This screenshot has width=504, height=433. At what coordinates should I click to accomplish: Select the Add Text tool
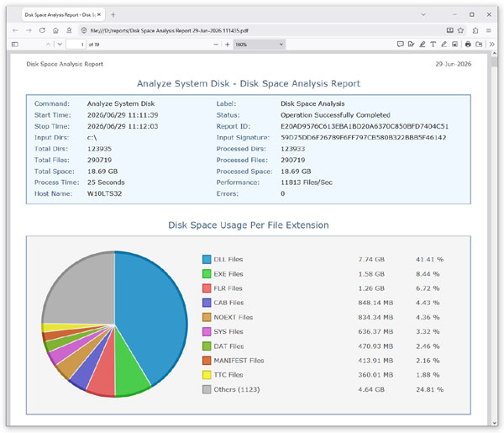click(433, 45)
